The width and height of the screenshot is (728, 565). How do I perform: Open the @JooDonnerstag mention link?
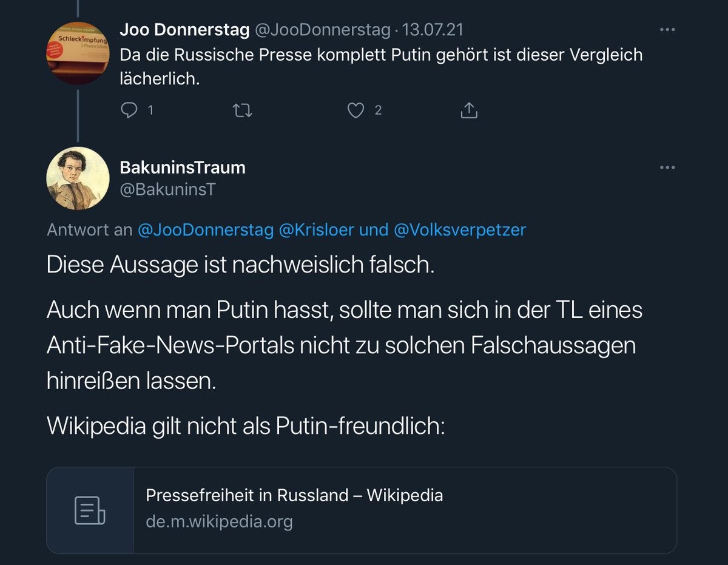206,231
